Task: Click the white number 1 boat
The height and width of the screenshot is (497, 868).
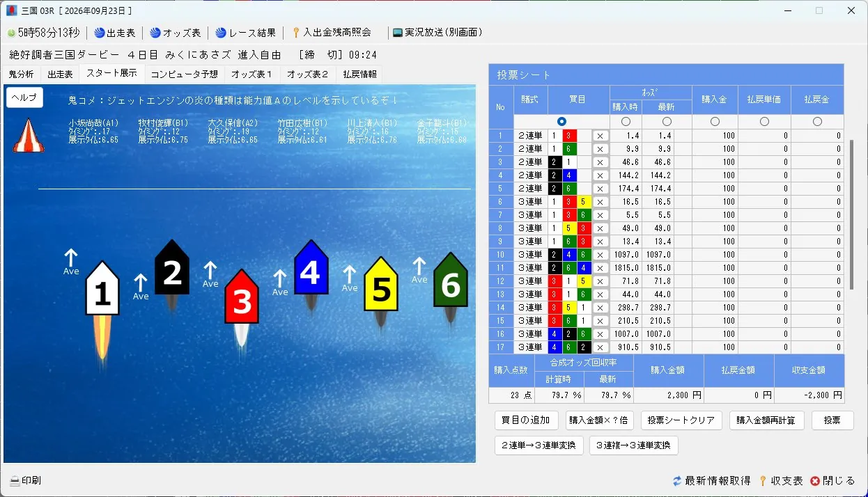Action: tap(102, 288)
